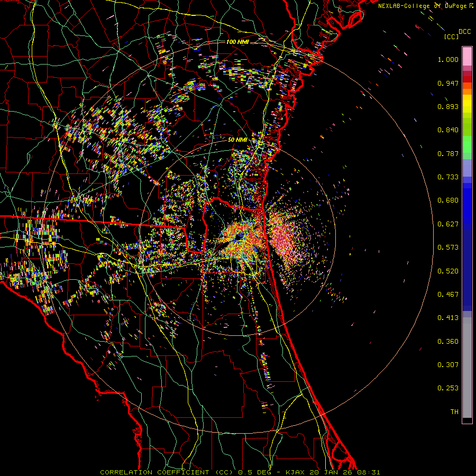
Task: Click the 0.733 scale value
Action: coord(448,177)
